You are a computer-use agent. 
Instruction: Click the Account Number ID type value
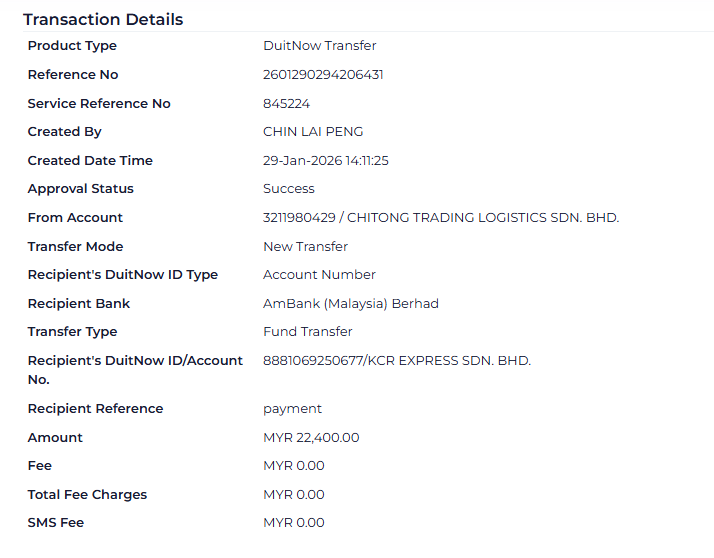click(x=319, y=275)
